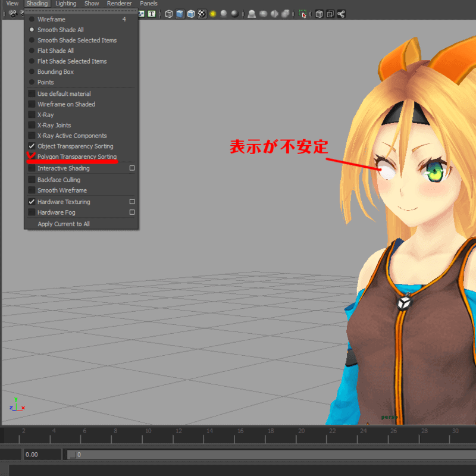Viewport: 476px width, 476px height.
Task: Toggle the X-Ray double-box toolbar icon
Action: (x=330, y=14)
